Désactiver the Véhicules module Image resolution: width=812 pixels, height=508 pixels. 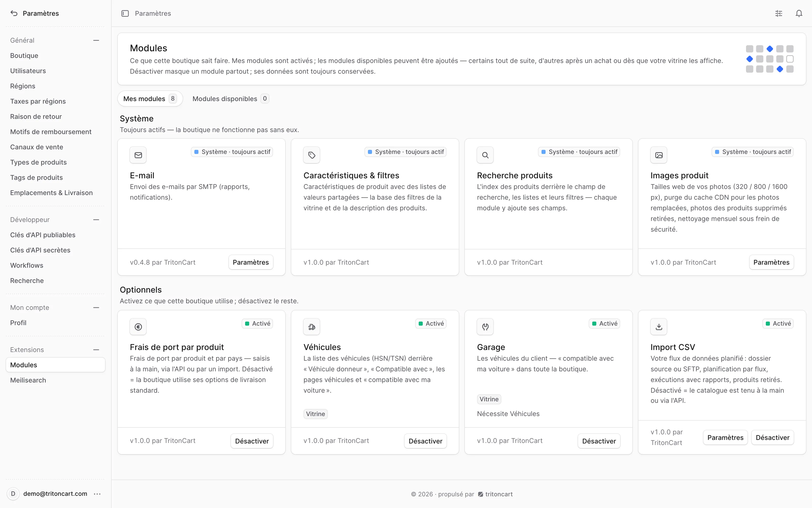tap(426, 441)
